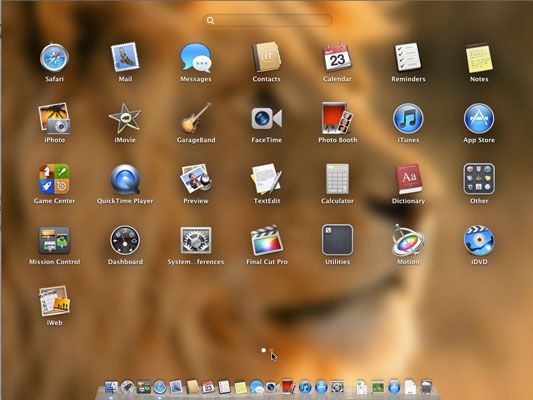Open System Preferences in the Launchpad grid
Screen dimensions: 533x400
tap(196, 240)
